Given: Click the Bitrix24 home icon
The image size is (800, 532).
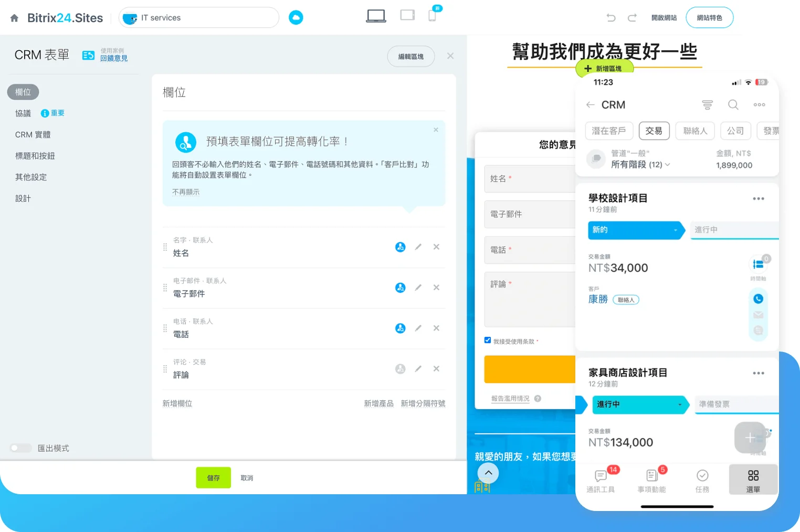Looking at the screenshot, I should point(15,18).
